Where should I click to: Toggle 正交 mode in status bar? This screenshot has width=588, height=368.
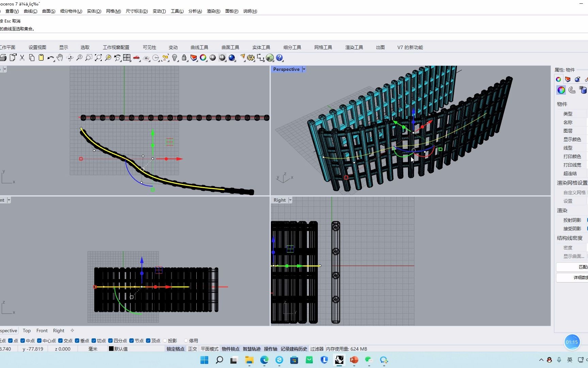[x=192, y=349]
